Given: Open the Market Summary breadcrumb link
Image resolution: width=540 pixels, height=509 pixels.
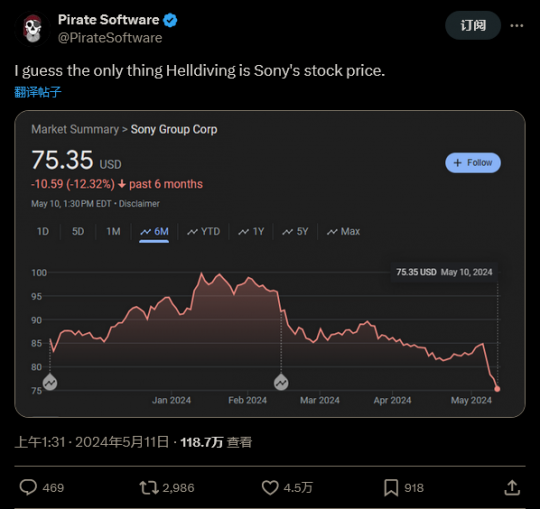Looking at the screenshot, I should tap(75, 129).
